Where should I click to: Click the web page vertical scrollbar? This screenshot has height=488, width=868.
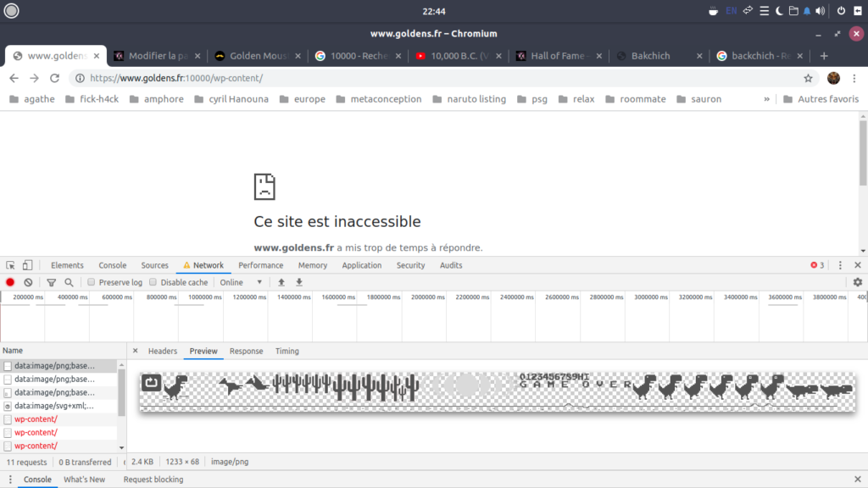[863, 153]
